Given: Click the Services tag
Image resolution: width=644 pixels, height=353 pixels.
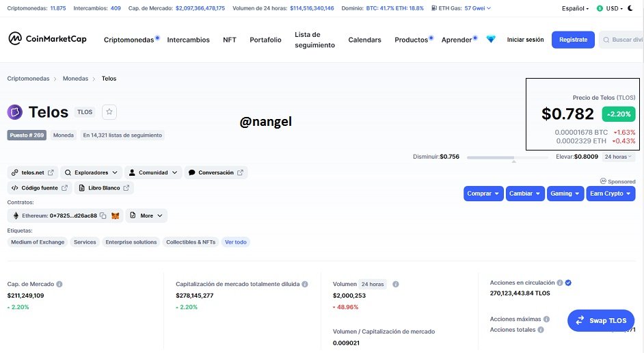Looking at the screenshot, I should tap(85, 242).
